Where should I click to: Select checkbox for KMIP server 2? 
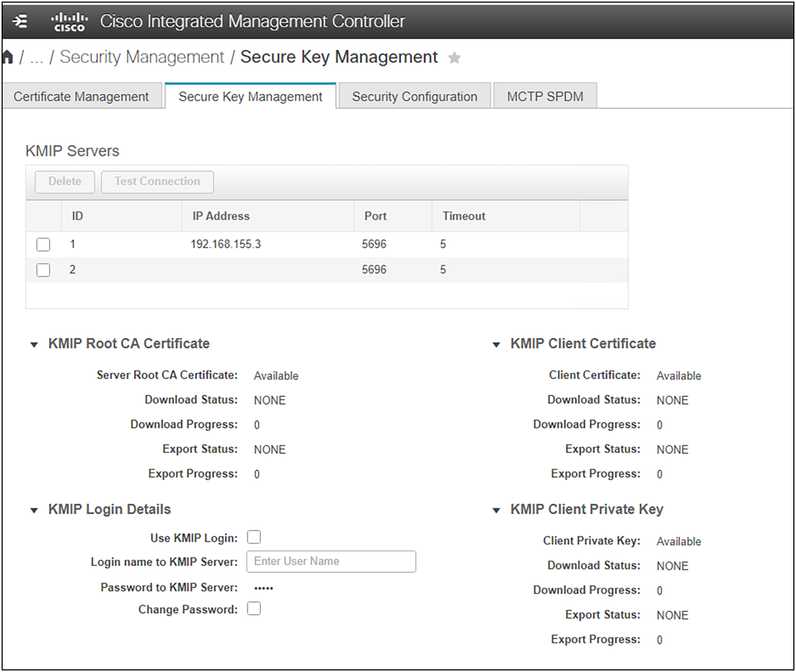tap(43, 270)
